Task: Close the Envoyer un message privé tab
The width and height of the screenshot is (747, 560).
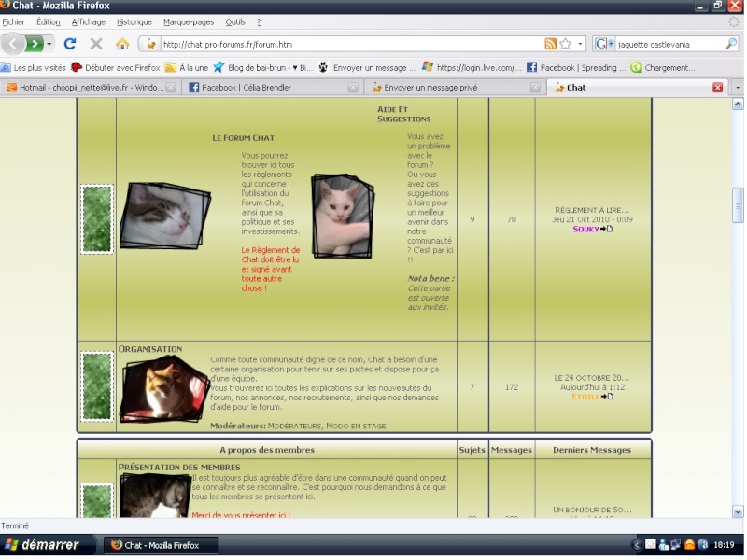Action: click(x=535, y=88)
